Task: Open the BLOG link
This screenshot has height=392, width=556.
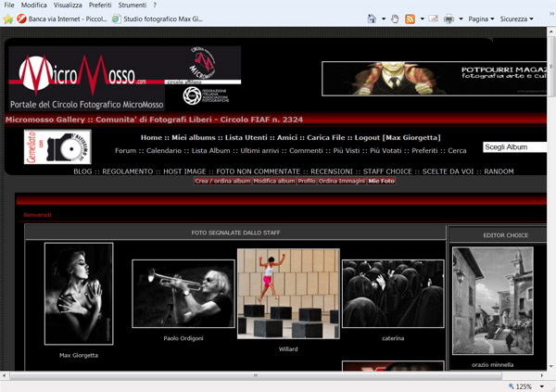Action: tap(82, 171)
